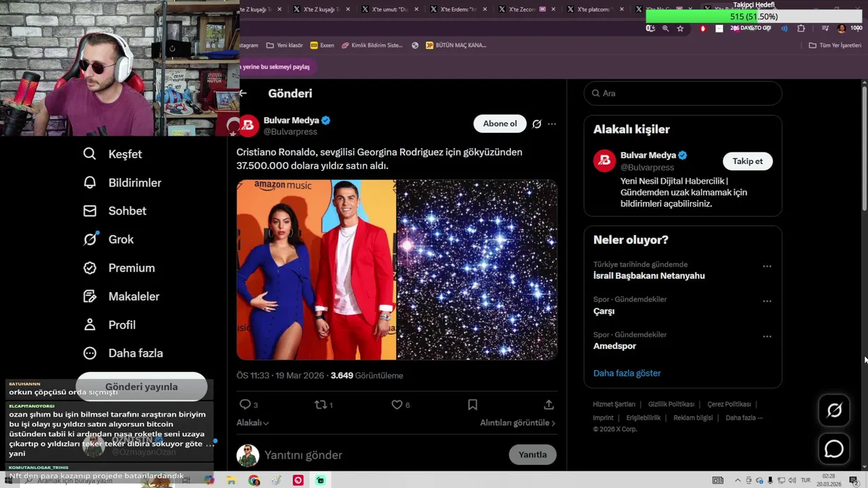This screenshot has width=868, height=488.
Task: Open Premium in sidebar
Action: [x=119, y=268]
